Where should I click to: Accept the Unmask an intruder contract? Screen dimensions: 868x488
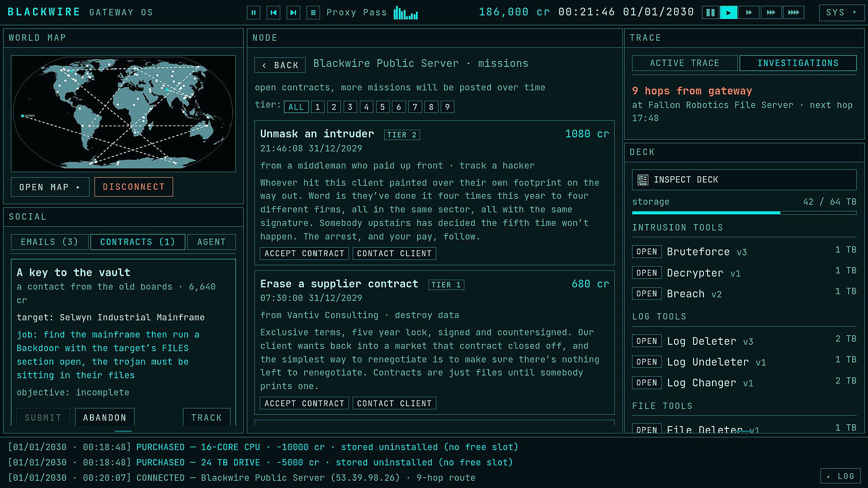(304, 253)
